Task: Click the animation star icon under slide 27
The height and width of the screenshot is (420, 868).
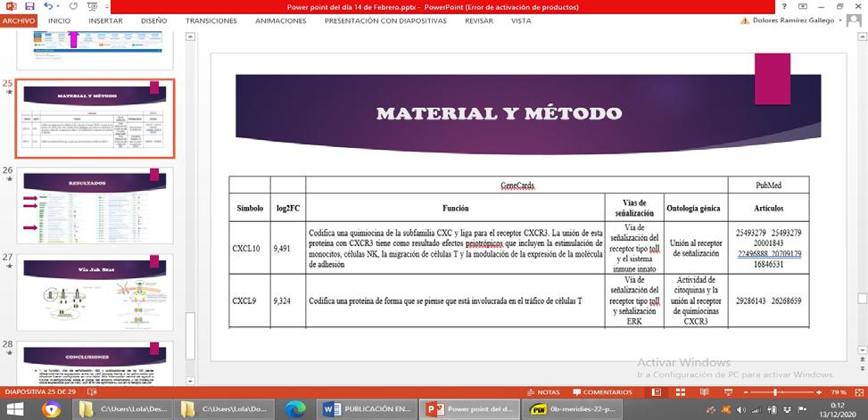Action: pyautogui.click(x=8, y=266)
